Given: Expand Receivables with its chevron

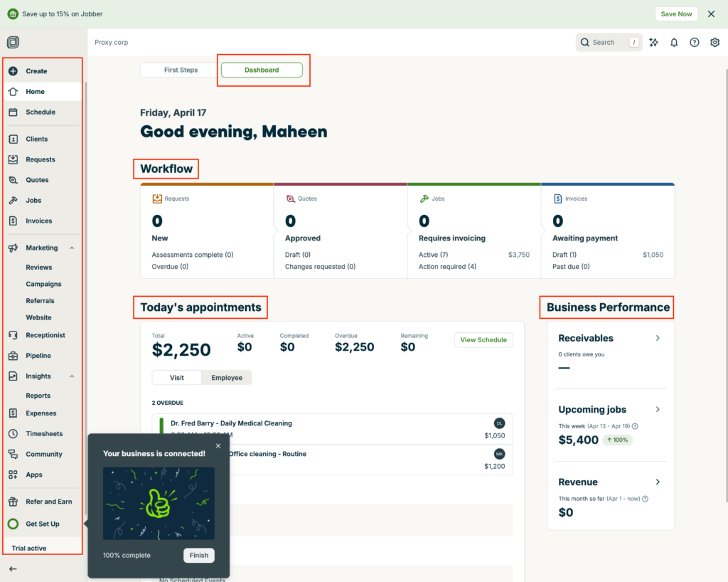Looking at the screenshot, I should tap(658, 338).
